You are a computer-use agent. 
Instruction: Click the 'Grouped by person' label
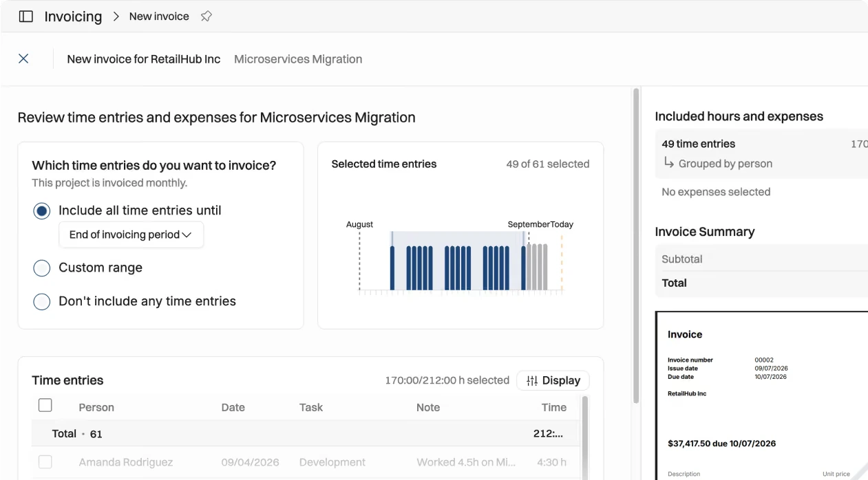tap(726, 164)
